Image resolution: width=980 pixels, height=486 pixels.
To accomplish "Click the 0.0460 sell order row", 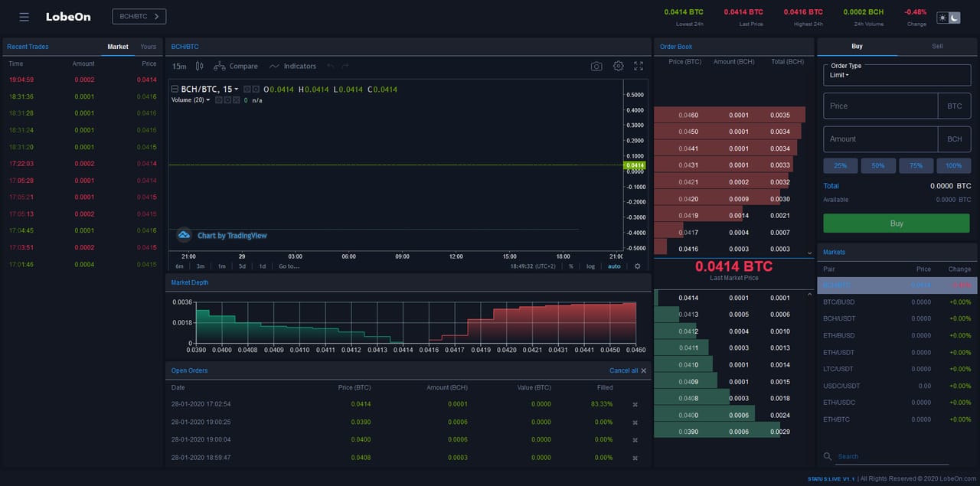I will [733, 115].
